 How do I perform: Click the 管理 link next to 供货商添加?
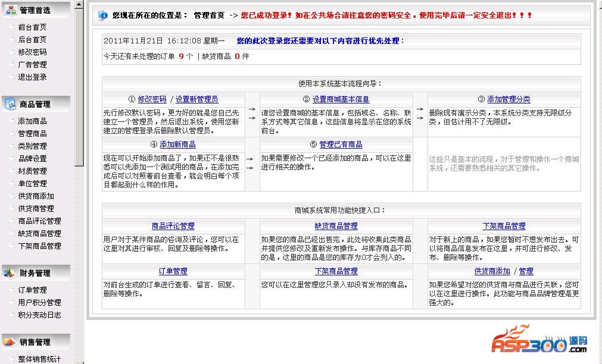tap(526, 271)
